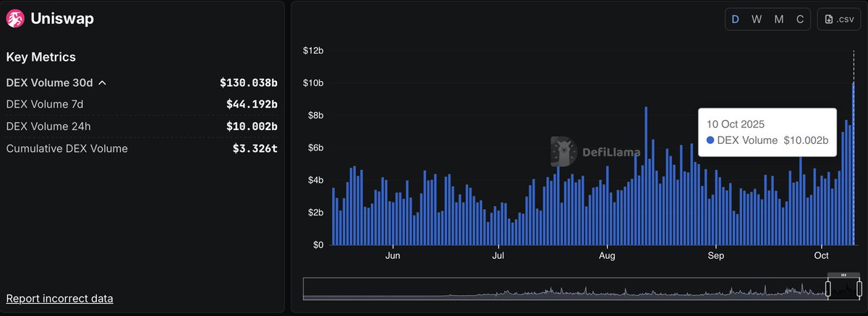The width and height of the screenshot is (868, 316).
Task: Switch chart to weekly W interval
Action: click(757, 20)
